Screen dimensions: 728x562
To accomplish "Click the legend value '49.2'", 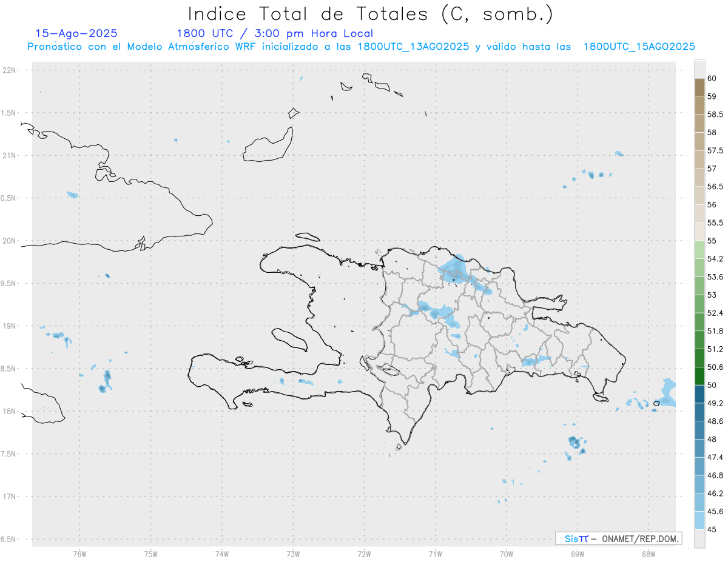I will (x=715, y=403).
